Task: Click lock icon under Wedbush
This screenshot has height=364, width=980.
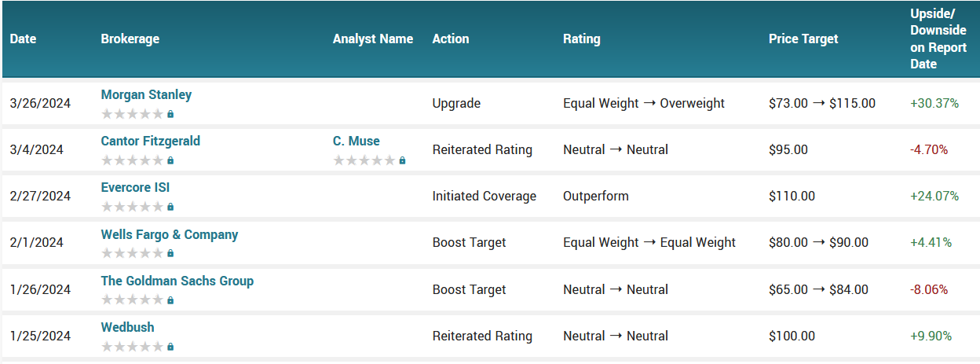Action: 170,346
